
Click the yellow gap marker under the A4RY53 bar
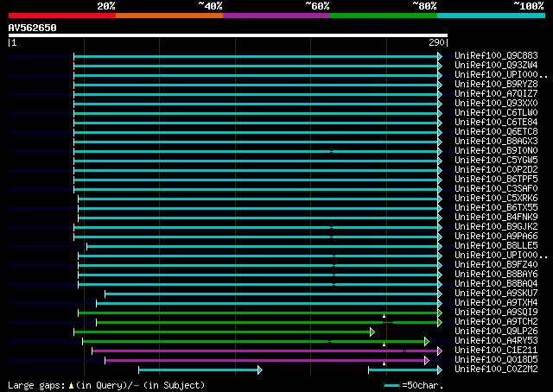tap(384, 345)
